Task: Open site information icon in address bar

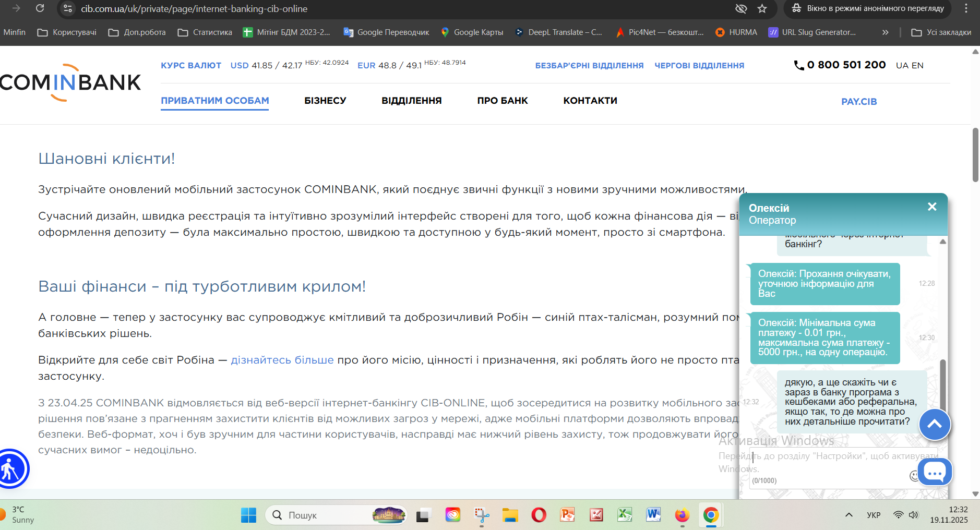Action: click(68, 8)
